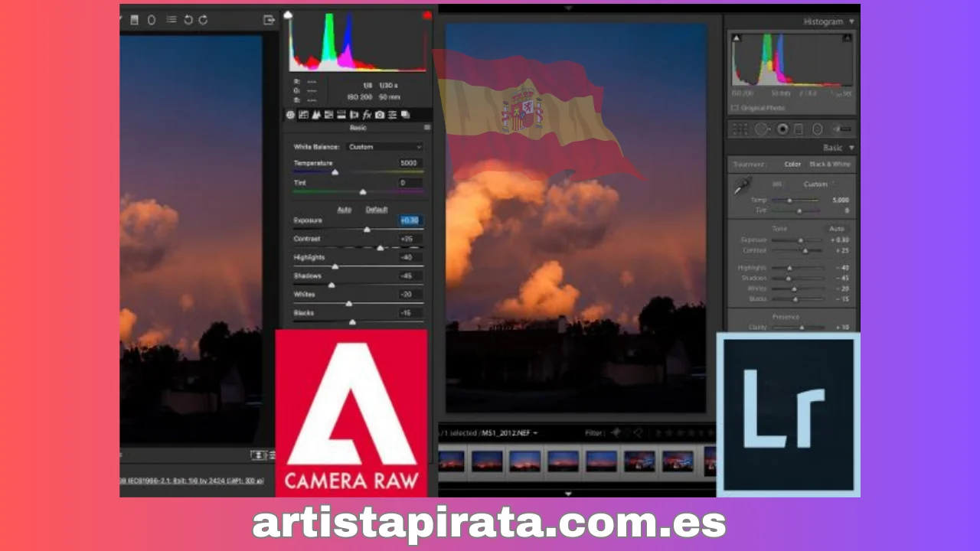
Task: Open the Effects fx panel icon
Action: pos(367,115)
